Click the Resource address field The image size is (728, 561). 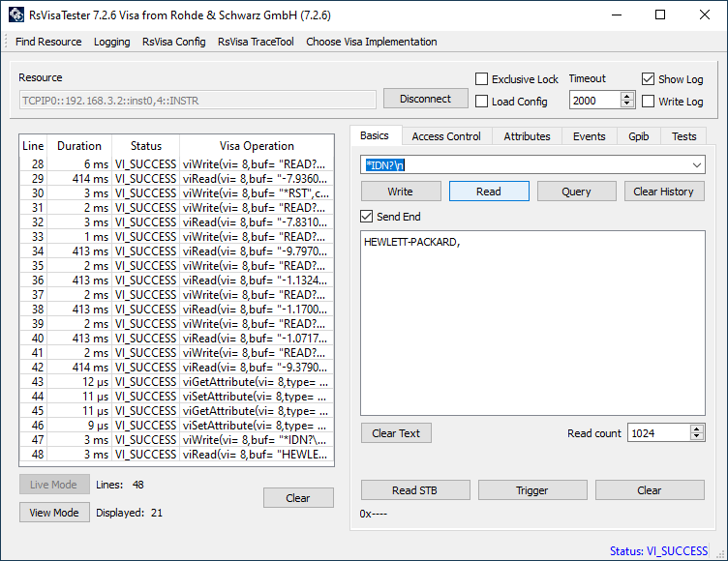tap(197, 101)
